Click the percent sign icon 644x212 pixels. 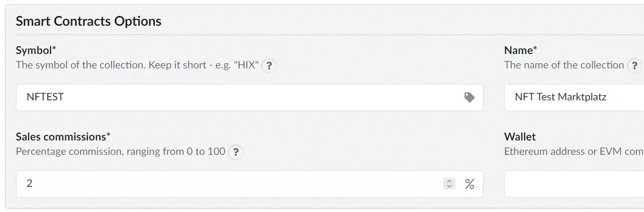tap(470, 184)
